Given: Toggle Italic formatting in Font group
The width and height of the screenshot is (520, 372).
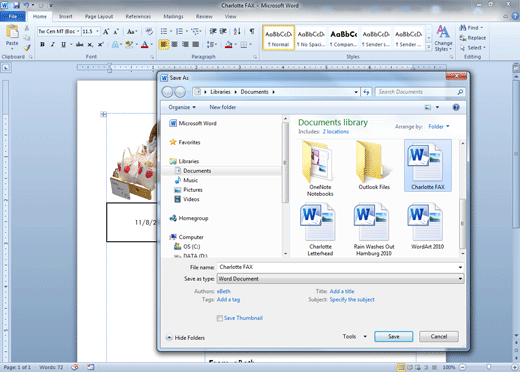Looking at the screenshot, I should [x=52, y=44].
